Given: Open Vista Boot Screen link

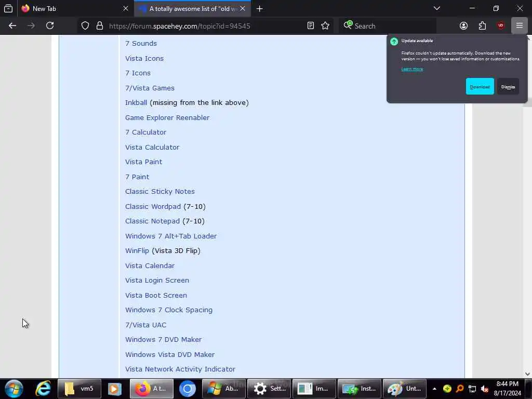Looking at the screenshot, I should coord(156,295).
